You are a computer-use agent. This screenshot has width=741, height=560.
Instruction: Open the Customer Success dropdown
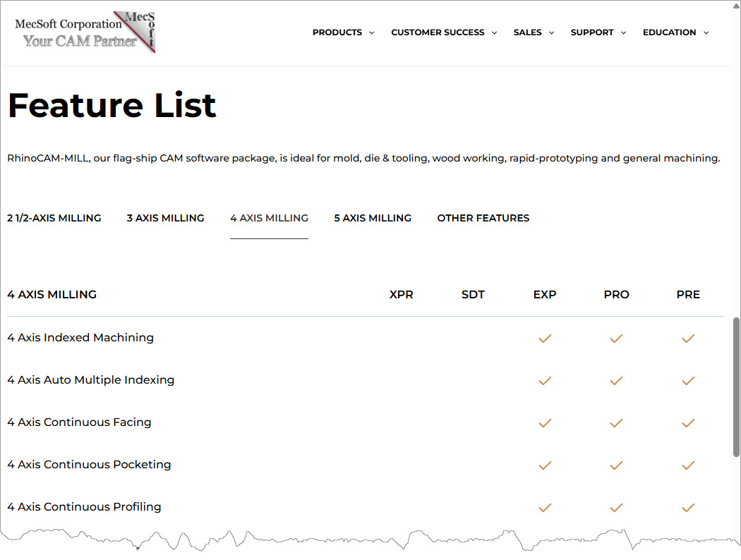(x=443, y=32)
